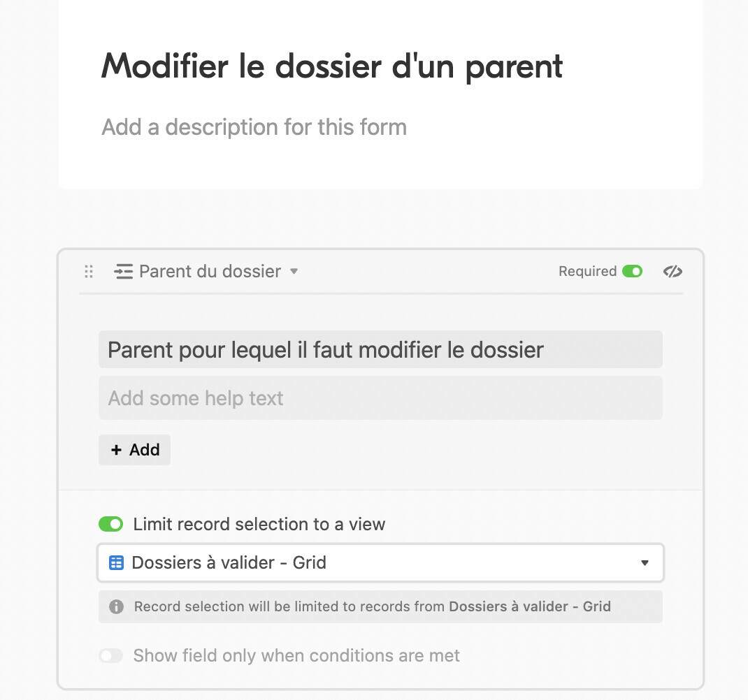Click the drag handle dots icon
The image size is (748, 700).
coord(89,271)
